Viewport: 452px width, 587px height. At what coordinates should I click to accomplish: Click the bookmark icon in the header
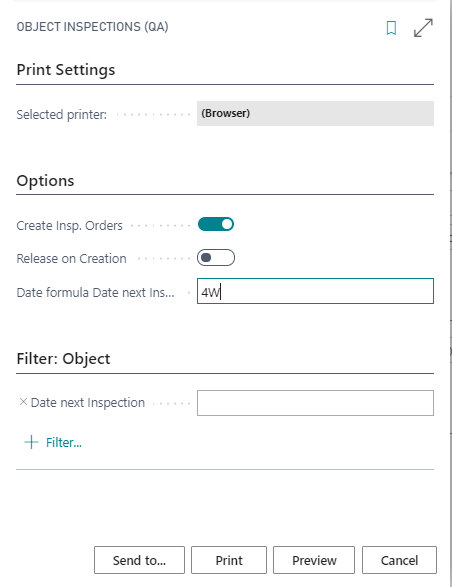391,28
